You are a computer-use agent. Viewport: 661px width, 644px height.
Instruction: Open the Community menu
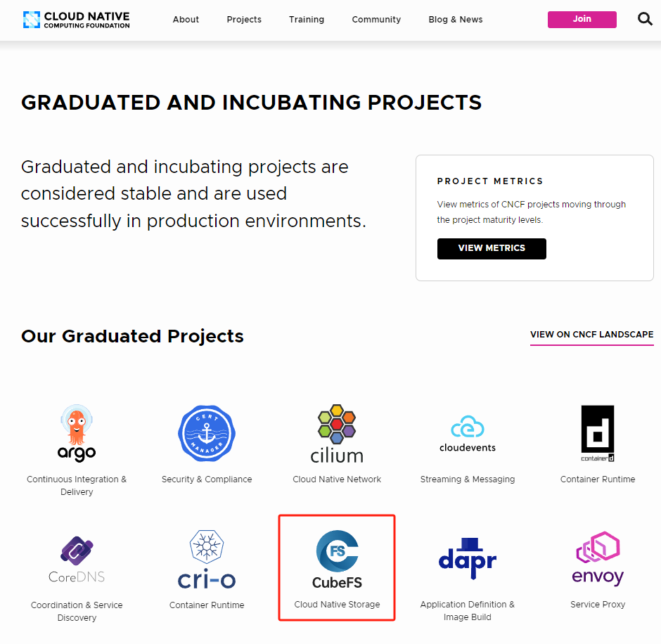(x=376, y=20)
